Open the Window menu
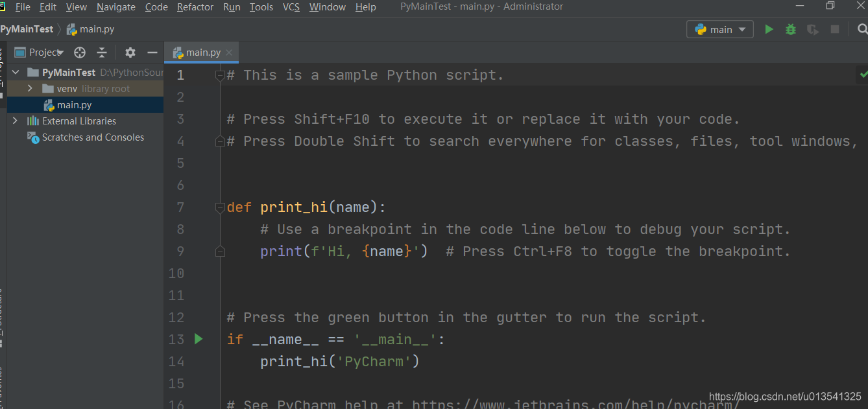 click(328, 7)
